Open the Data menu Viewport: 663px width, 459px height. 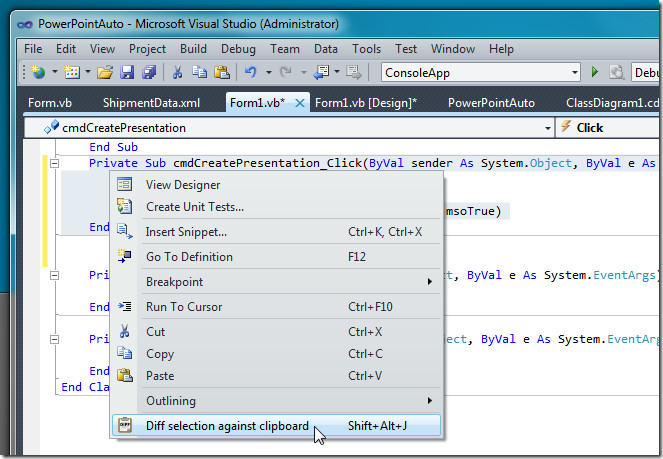pyautogui.click(x=326, y=49)
